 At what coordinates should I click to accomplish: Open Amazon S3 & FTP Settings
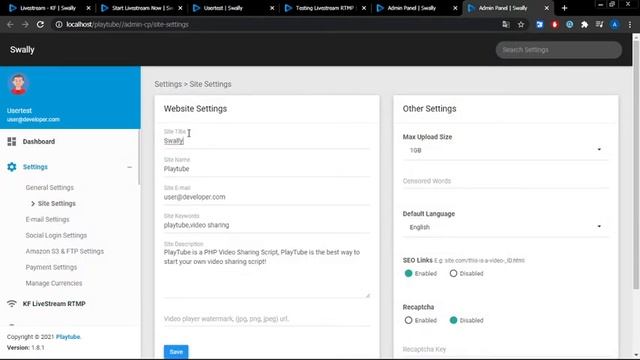(x=64, y=251)
